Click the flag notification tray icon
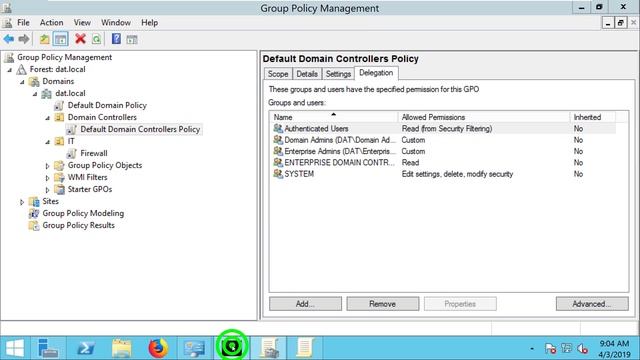This screenshot has width=640, height=360. [x=550, y=348]
